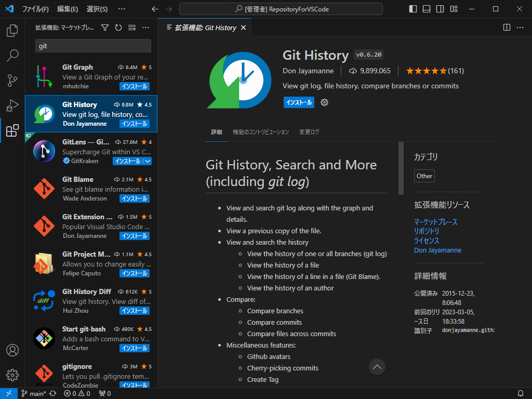Open the 編集(E) menu
This screenshot has height=399, width=532.
pyautogui.click(x=68, y=9)
